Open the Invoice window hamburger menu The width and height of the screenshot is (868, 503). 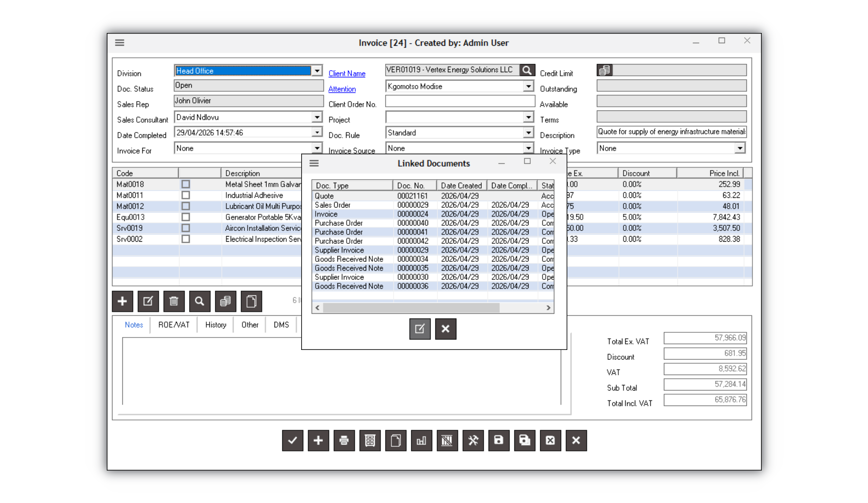click(120, 43)
